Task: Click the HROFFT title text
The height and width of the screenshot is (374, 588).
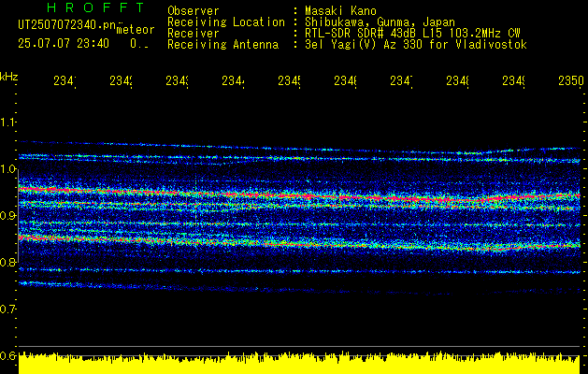Action: tap(96, 7)
